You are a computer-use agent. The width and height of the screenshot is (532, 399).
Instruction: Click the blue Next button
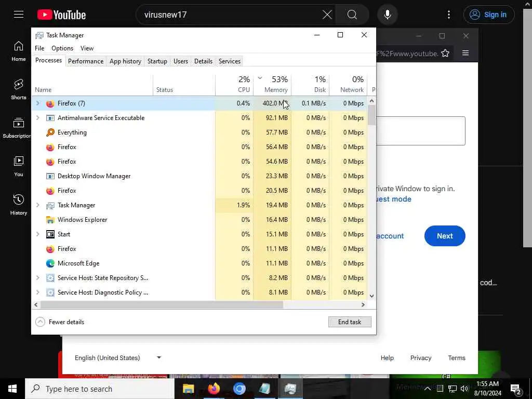(445, 236)
